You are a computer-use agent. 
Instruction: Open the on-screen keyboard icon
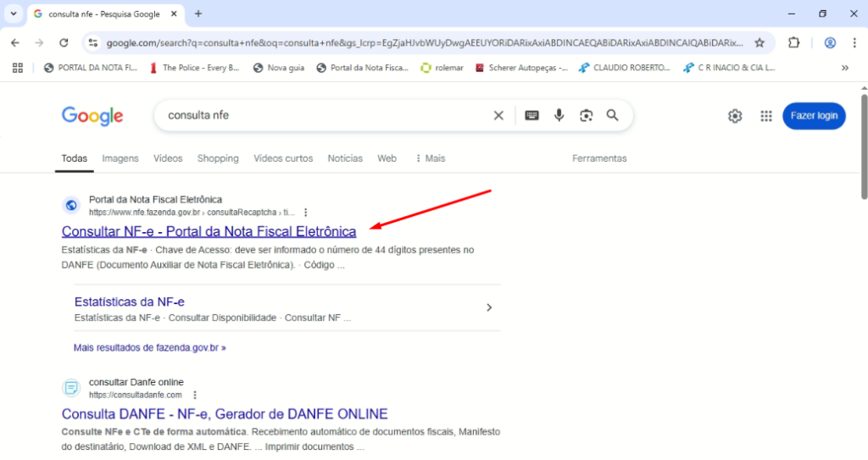tap(531, 115)
